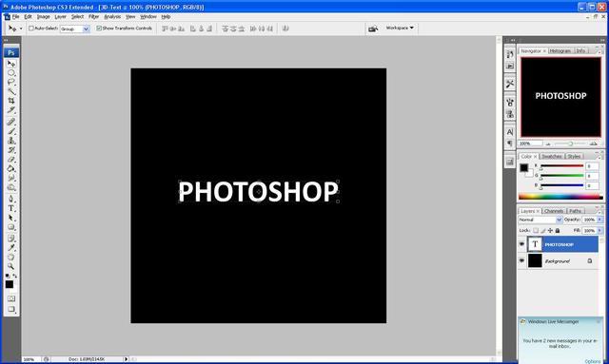Image resolution: width=609 pixels, height=364 pixels.
Task: Click the Switch Colors arrow icon
Action: pos(15,276)
